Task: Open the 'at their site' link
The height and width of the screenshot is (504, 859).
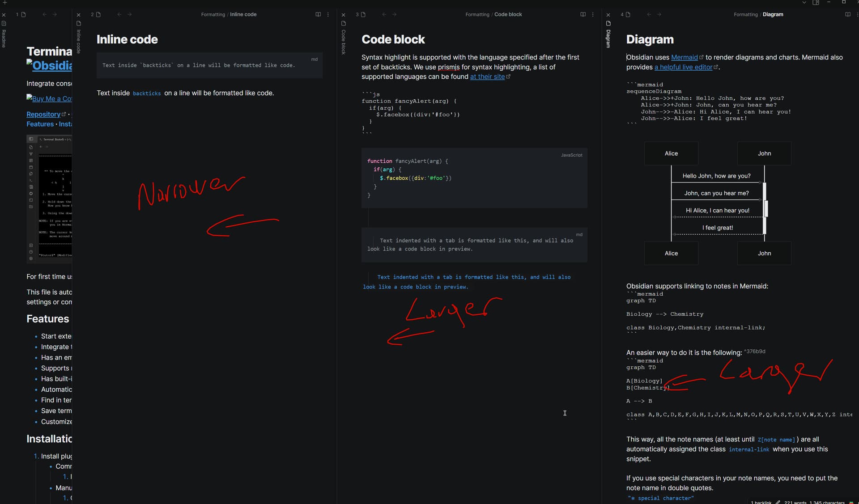Action: click(487, 76)
